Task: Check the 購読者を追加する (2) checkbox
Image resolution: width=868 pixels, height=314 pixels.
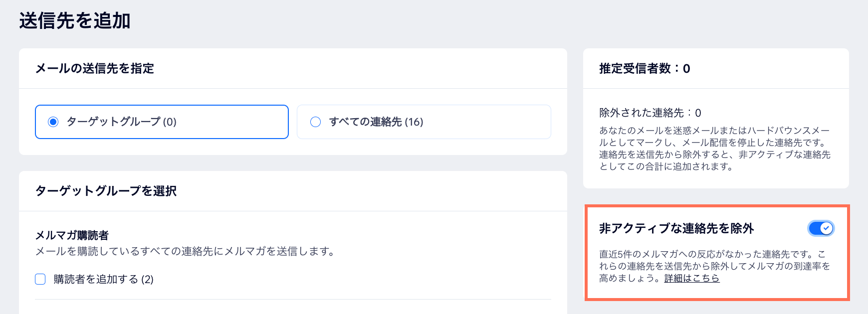Action: (39, 280)
